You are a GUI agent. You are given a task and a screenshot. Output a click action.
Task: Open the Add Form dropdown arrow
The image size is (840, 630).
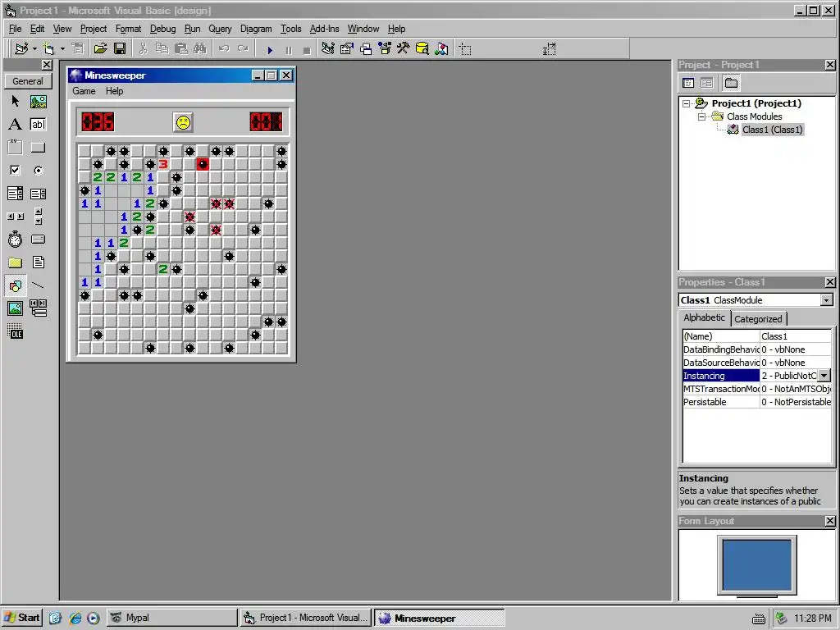coord(62,48)
